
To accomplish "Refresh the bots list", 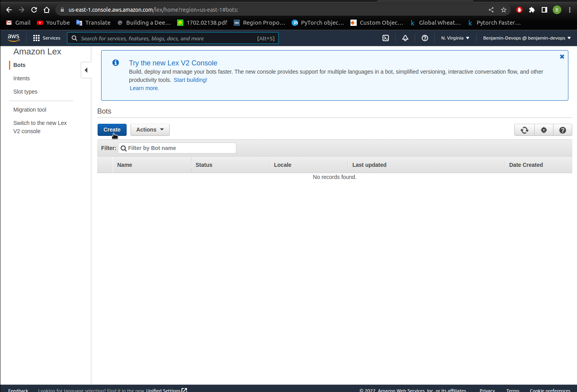I will pos(524,130).
